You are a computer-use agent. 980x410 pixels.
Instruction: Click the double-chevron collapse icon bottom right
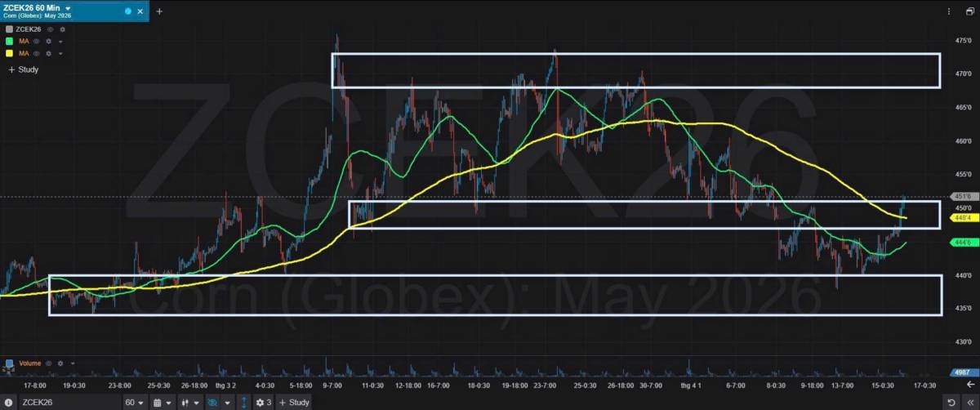969,403
